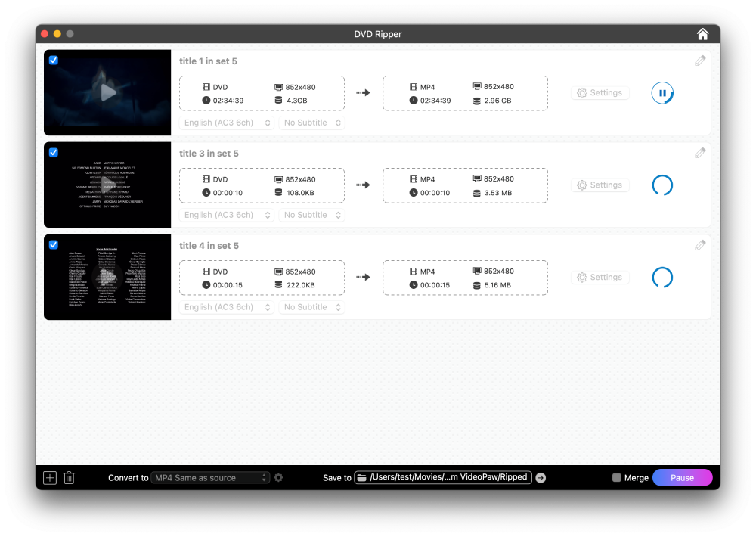Viewport: 756px width, 537px height.
Task: Pause conversion of title 1 in set 5
Action: click(662, 93)
